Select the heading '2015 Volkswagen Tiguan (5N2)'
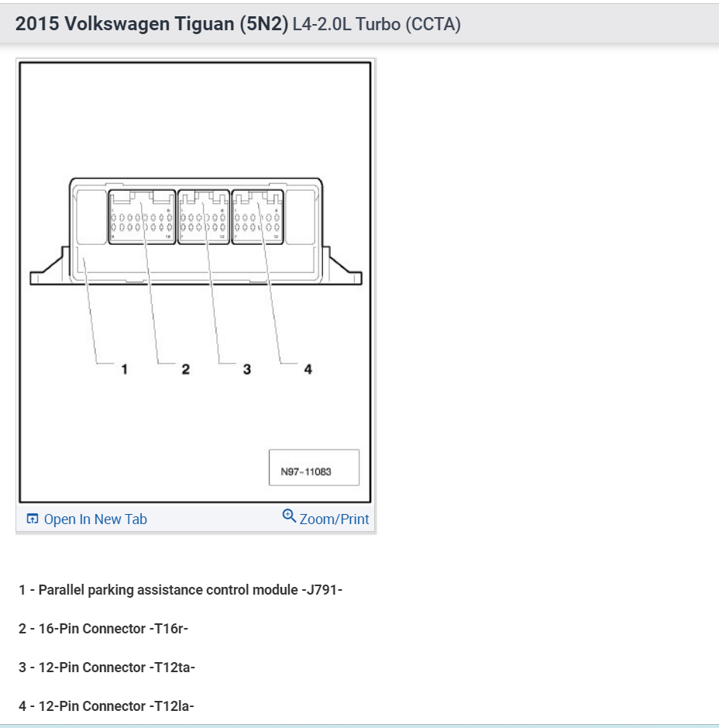Viewport: 719px width, 728px height. click(152, 24)
